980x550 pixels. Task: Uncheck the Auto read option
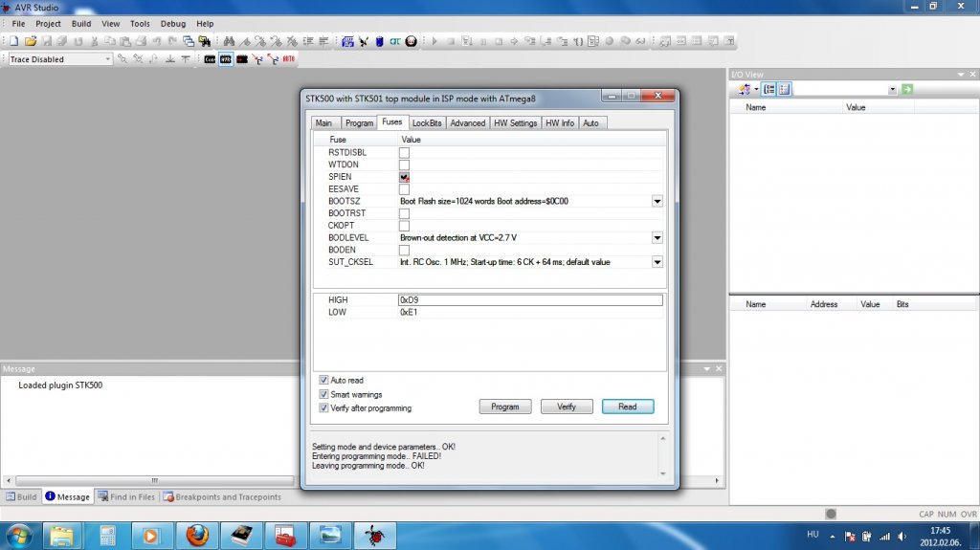pyautogui.click(x=323, y=380)
